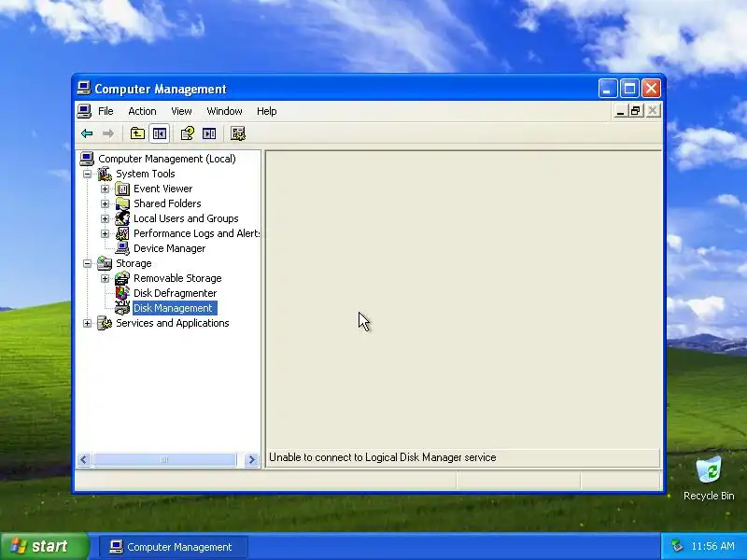This screenshot has width=747, height=560.
Task: Click Computer Management taskbar button
Action: click(174, 547)
